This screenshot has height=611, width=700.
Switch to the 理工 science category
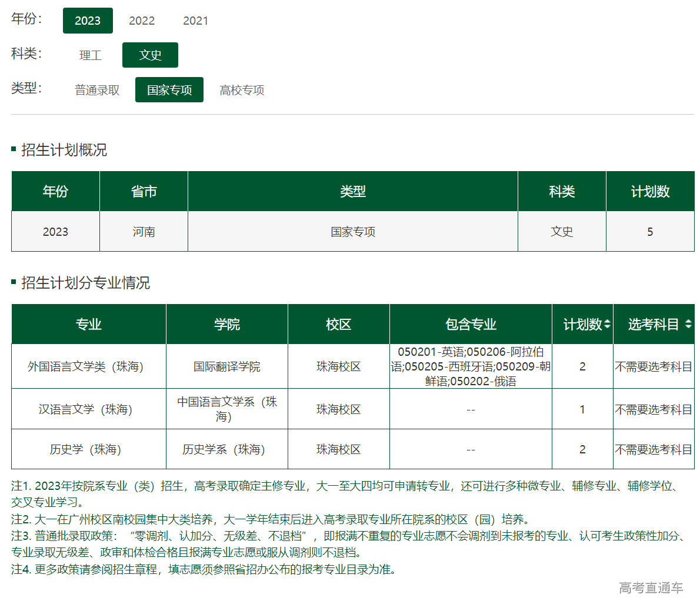pos(91,55)
